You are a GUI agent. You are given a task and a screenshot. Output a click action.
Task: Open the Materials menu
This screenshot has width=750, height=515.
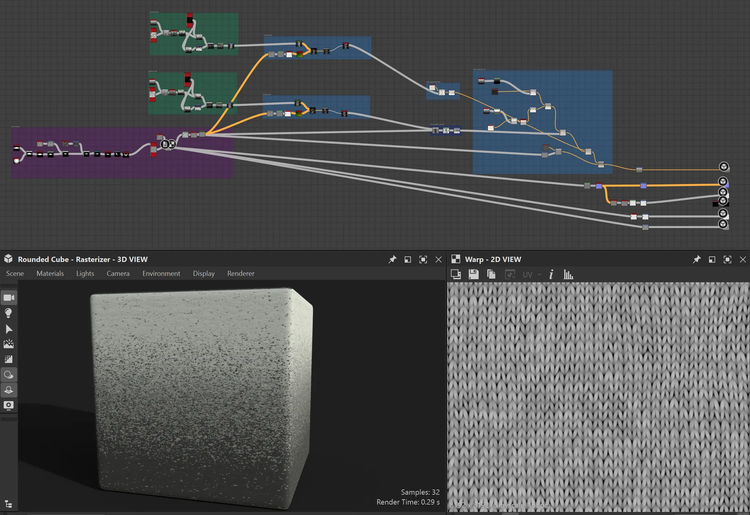coord(50,274)
